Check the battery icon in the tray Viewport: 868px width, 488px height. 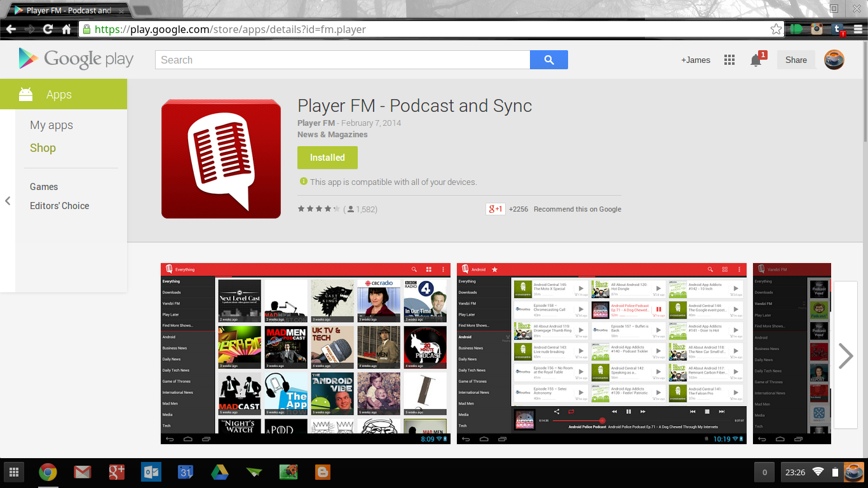(x=834, y=472)
